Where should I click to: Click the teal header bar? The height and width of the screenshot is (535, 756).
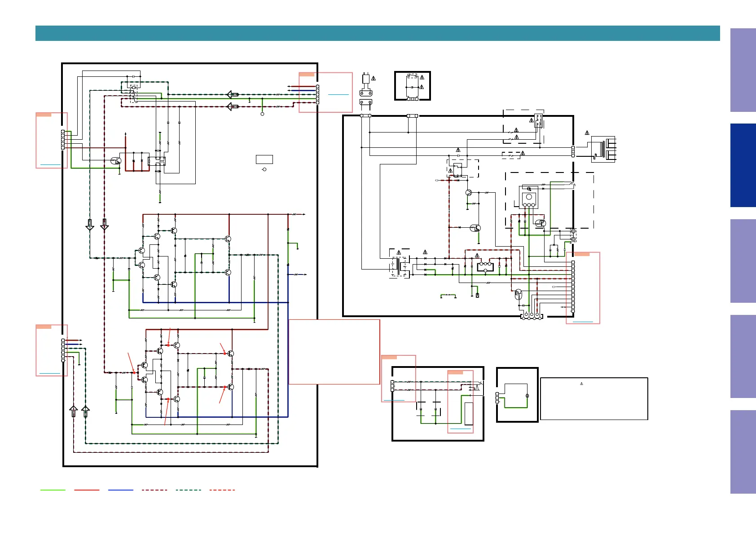[378, 33]
